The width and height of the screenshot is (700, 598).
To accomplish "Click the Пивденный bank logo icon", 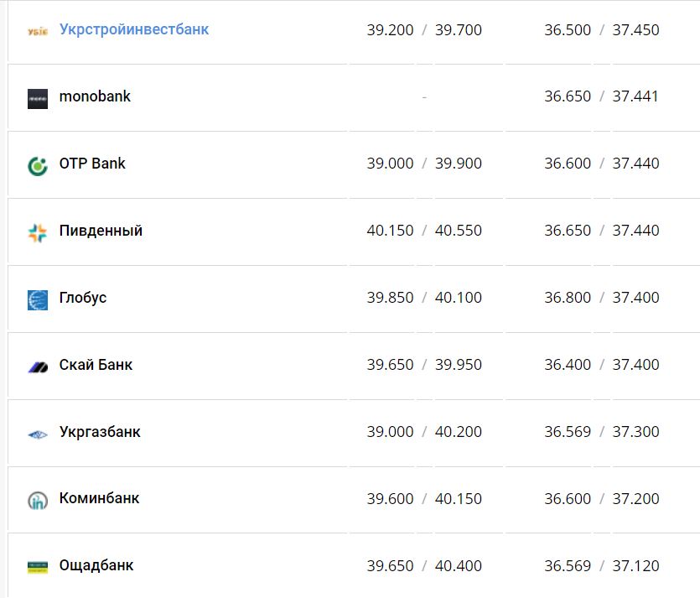I will (x=38, y=232).
